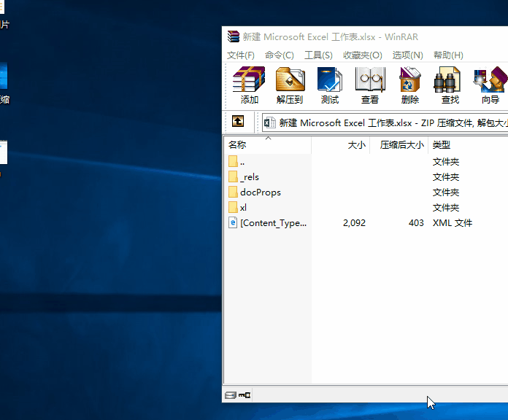This screenshot has width=508, height=420.
Task: Select the xl folder icon
Action: [x=233, y=207]
